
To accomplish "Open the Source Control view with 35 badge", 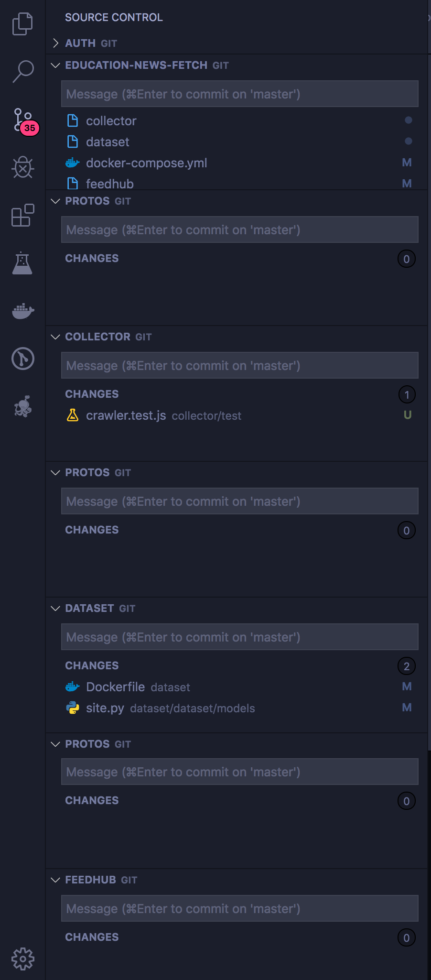I will [x=22, y=120].
